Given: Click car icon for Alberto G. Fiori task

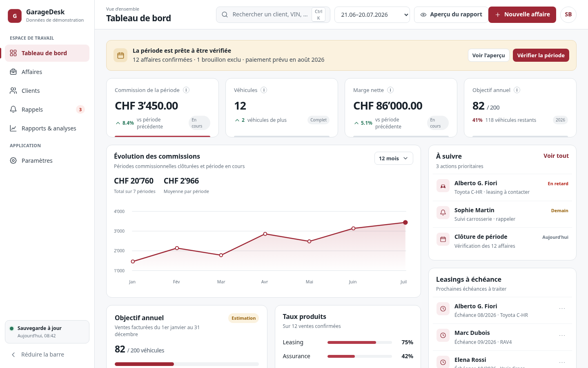Looking at the screenshot, I should click(x=443, y=186).
